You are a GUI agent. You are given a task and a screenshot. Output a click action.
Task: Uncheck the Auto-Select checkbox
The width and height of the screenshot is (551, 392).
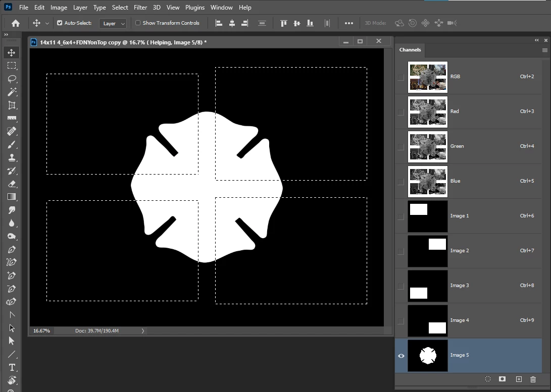point(60,23)
